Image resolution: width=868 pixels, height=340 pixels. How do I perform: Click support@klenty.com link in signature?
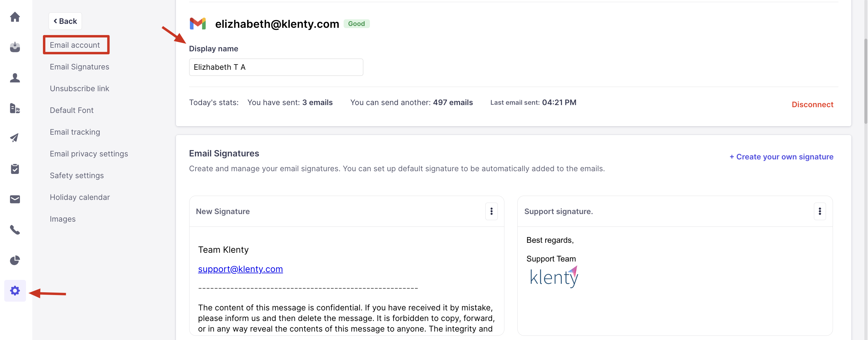(240, 269)
